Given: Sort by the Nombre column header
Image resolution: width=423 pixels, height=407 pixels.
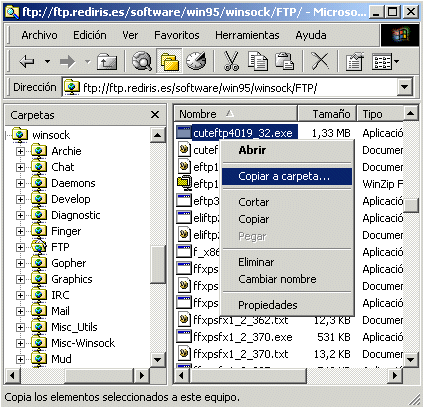Looking at the screenshot, I should click(236, 114).
